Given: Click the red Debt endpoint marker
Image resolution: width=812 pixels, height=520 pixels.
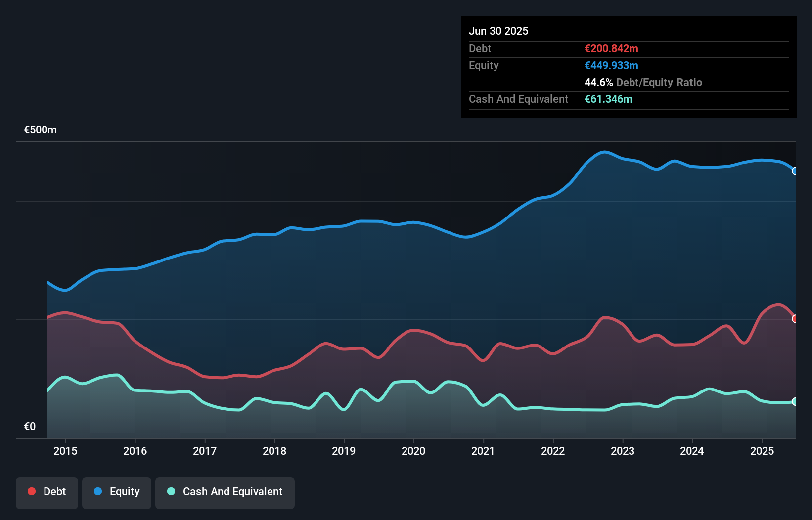Looking at the screenshot, I should point(795,319).
